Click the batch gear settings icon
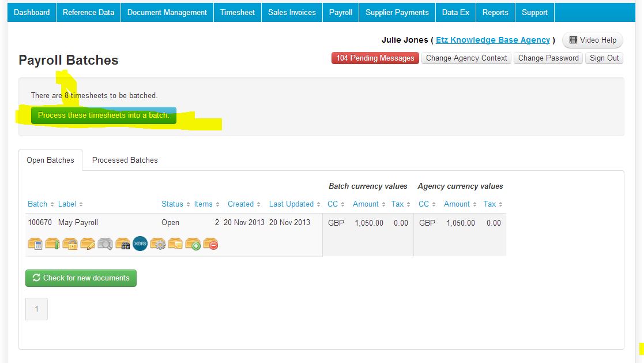 158,244
